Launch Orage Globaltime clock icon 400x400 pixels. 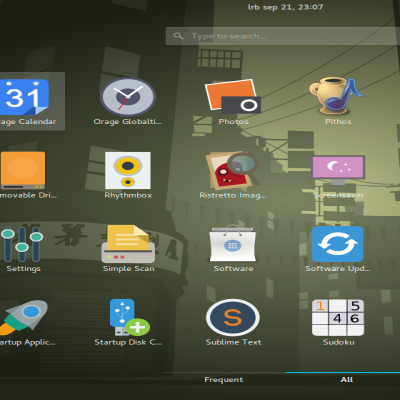pyautogui.click(x=128, y=97)
